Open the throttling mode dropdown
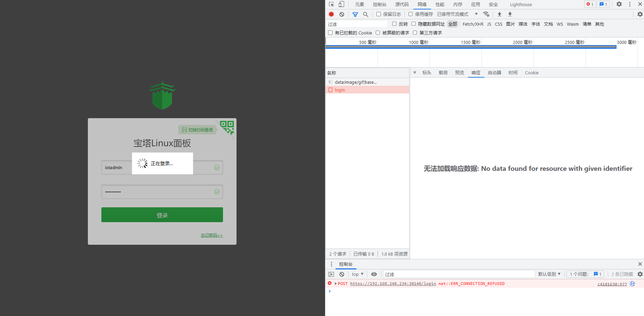 tap(457, 14)
